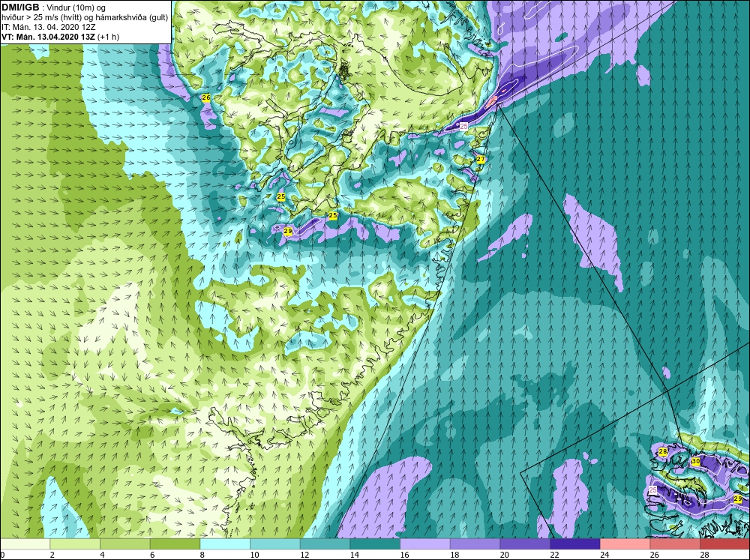Click the yellow 26 gust label

coord(206,97)
